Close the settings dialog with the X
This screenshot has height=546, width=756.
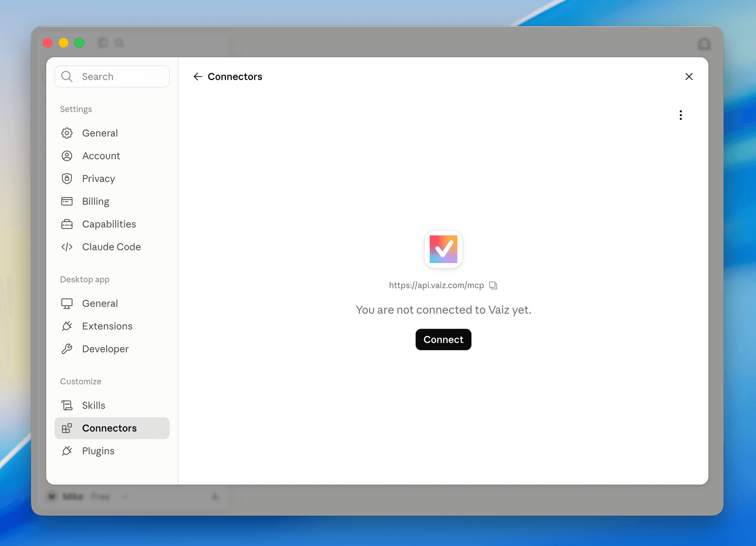pos(689,76)
